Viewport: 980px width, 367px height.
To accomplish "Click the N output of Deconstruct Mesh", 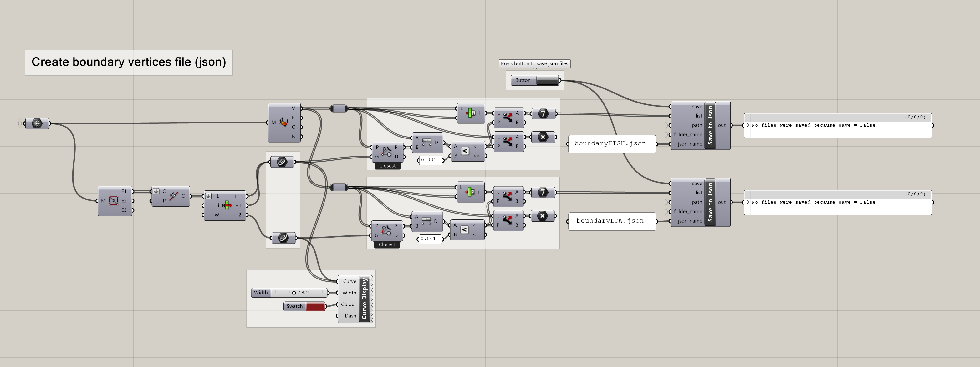I will 293,136.
